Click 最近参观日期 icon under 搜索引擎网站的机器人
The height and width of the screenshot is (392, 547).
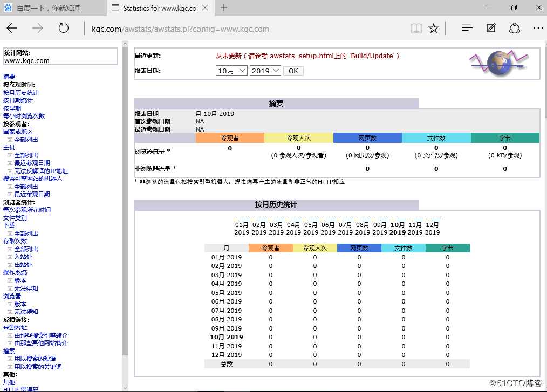pos(10,194)
